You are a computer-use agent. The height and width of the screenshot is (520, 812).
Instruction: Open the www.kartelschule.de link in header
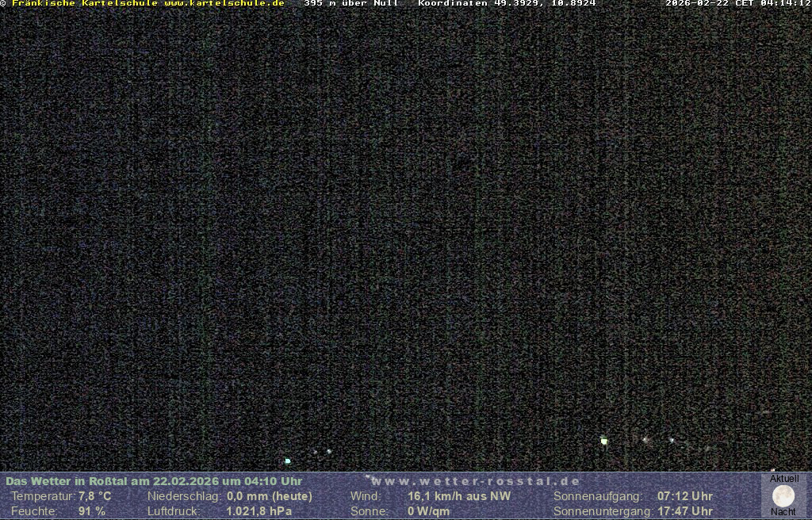pyautogui.click(x=224, y=3)
